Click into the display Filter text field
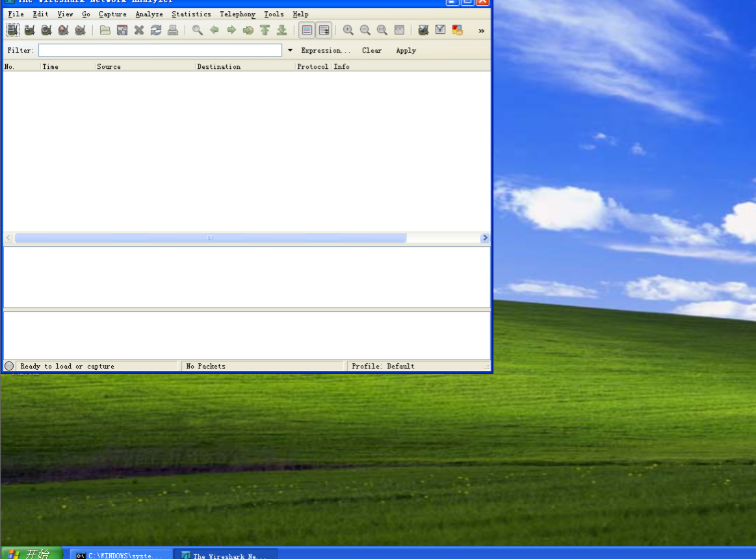Image resolution: width=756 pixels, height=559 pixels. click(x=160, y=50)
